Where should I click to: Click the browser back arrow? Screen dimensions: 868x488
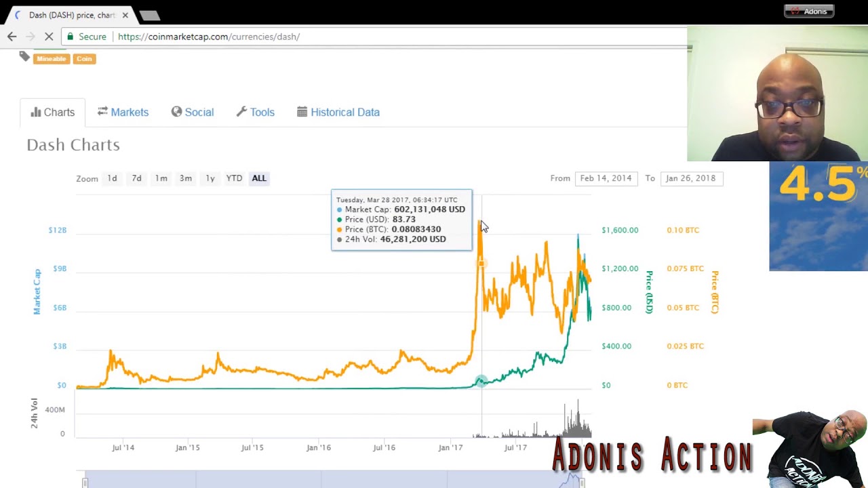point(12,37)
